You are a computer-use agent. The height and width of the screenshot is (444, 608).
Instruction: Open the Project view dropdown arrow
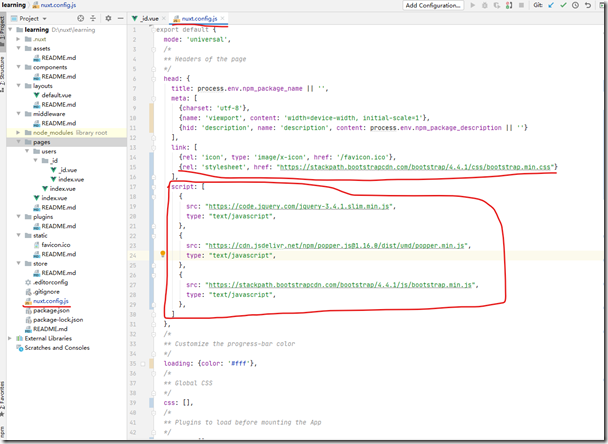tap(45, 19)
